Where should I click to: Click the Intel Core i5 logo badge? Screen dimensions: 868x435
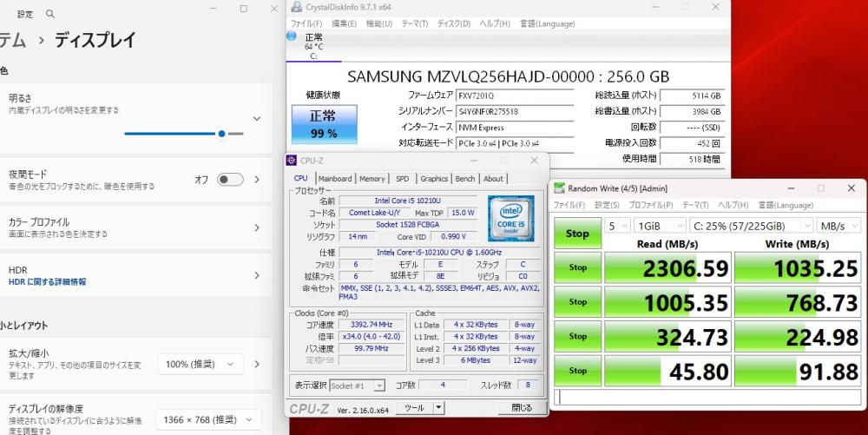(511, 218)
